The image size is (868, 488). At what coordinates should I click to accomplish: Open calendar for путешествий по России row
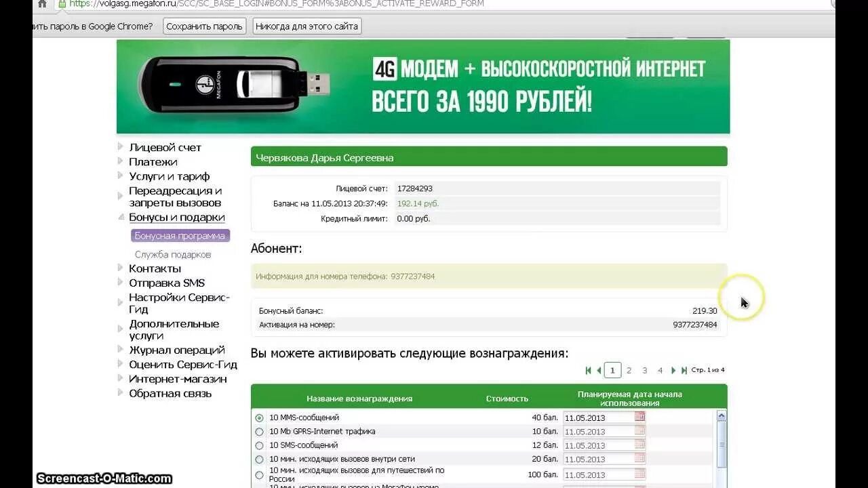[x=639, y=474]
